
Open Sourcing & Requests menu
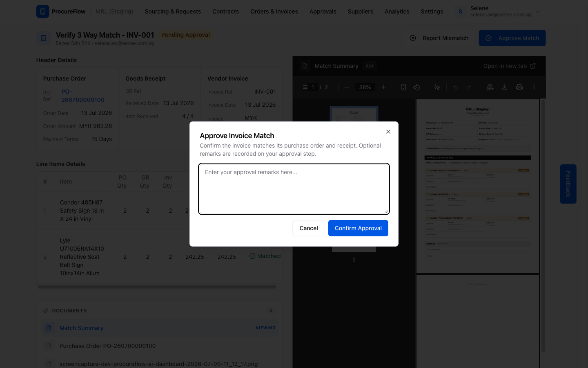[173, 11]
